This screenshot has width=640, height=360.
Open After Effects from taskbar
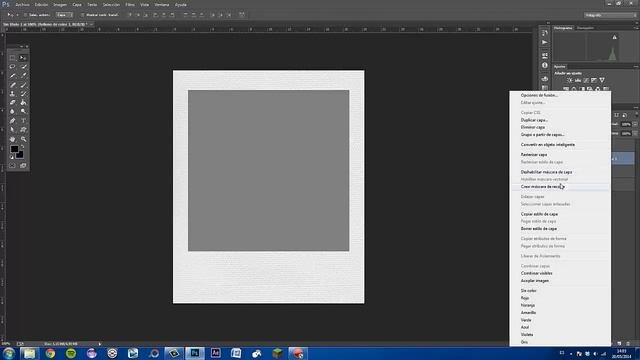216,353
